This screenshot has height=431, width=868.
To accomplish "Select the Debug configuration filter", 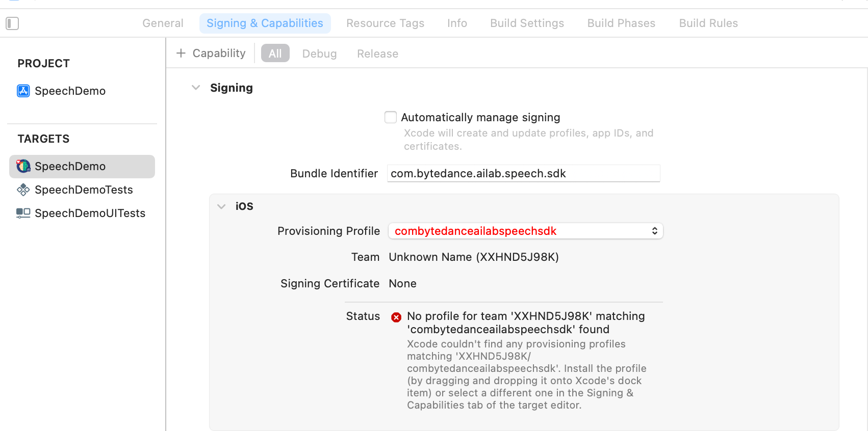I will pos(319,53).
